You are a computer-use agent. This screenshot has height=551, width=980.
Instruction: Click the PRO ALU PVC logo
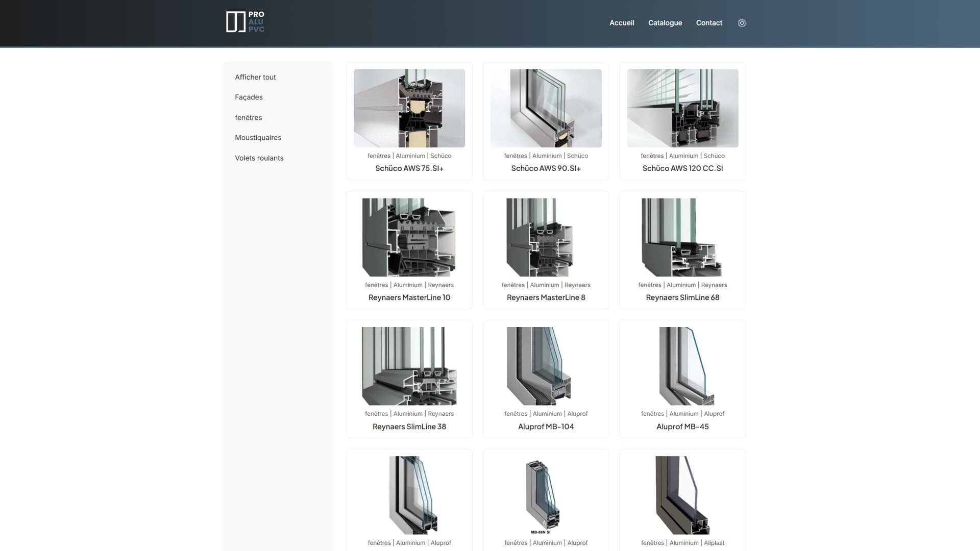[246, 22]
